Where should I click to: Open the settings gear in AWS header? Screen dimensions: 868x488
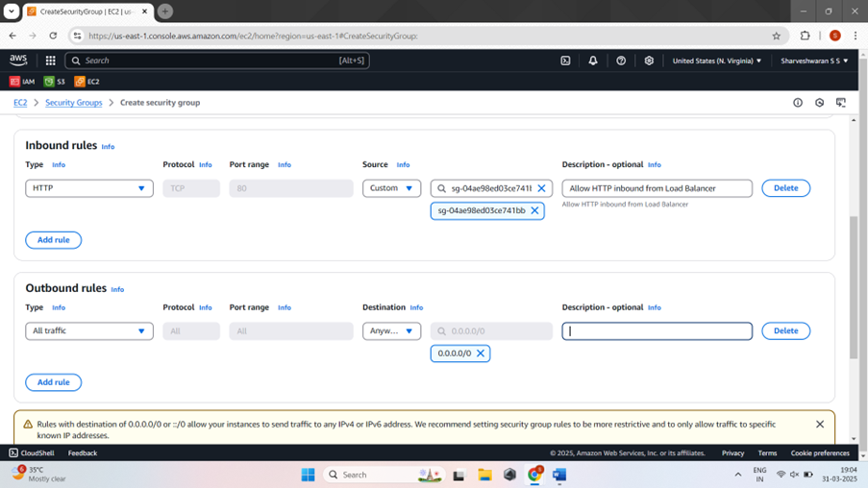[649, 61]
